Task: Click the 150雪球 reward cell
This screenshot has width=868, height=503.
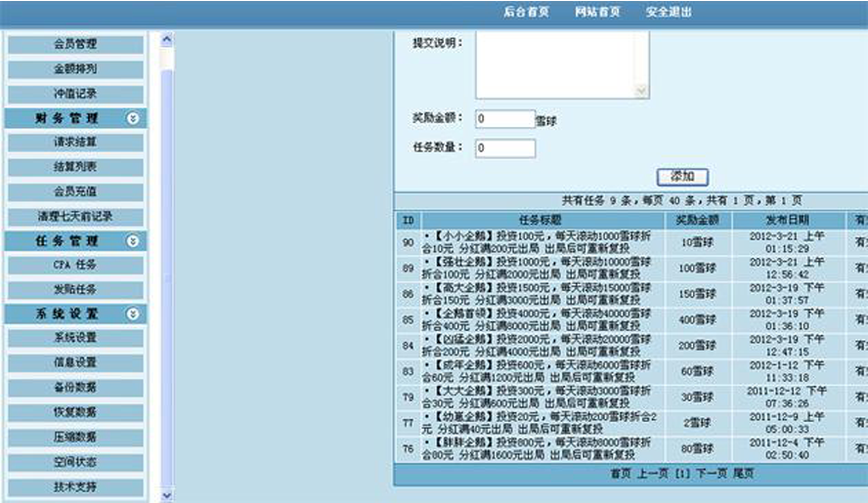Action: 698,294
